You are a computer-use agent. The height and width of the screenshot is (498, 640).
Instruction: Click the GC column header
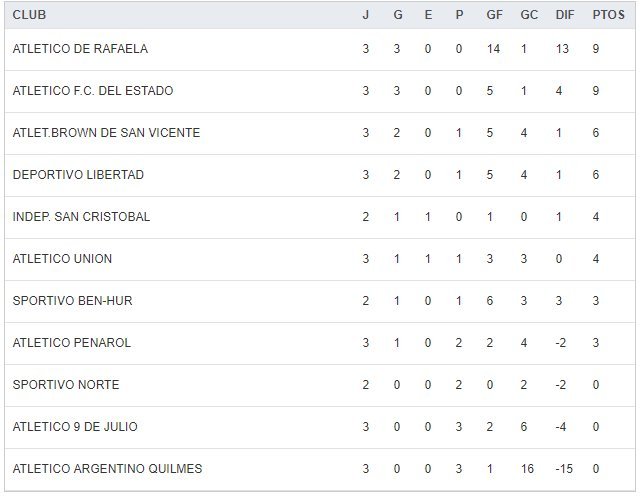(x=528, y=15)
